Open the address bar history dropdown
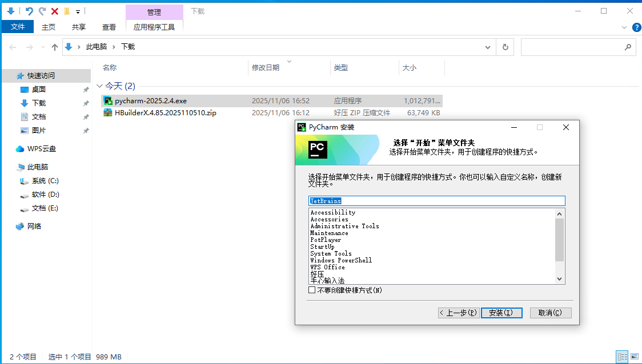Image resolution: width=642 pixels, height=364 pixels. coord(487,47)
